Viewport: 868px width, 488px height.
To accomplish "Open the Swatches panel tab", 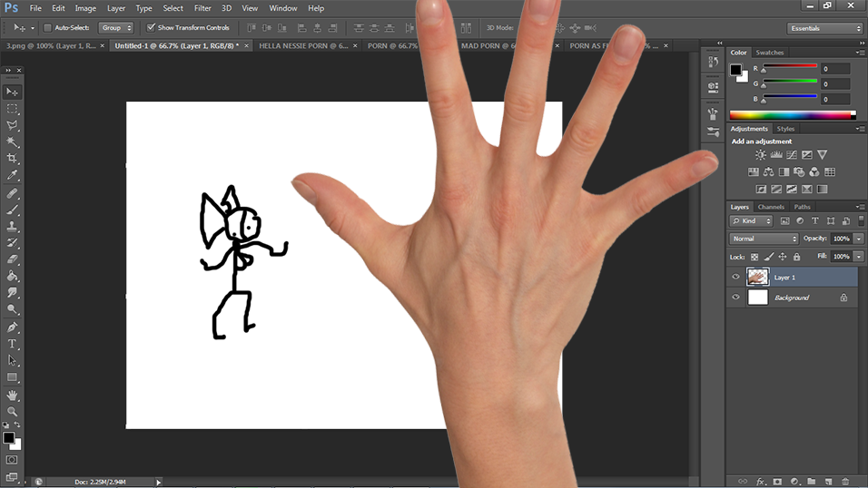I will tap(770, 53).
